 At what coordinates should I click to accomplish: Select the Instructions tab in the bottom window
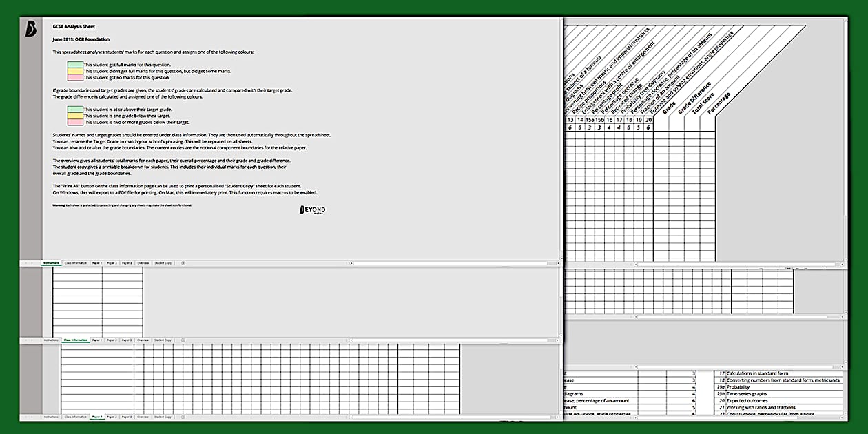[52, 417]
